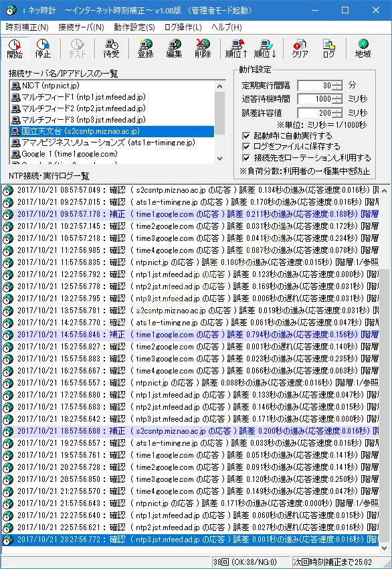The width and height of the screenshot is (392, 569).
Task: Open the 接続サーバ(N) menu
Action: [81, 27]
